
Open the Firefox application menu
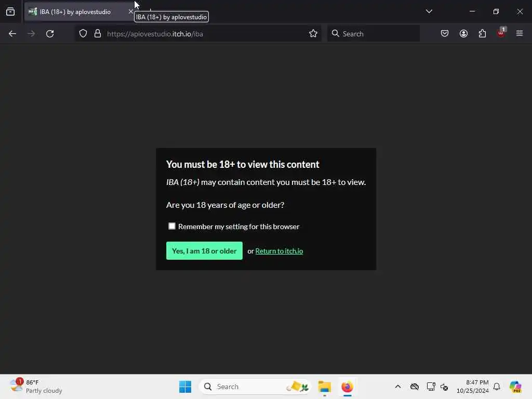520,33
